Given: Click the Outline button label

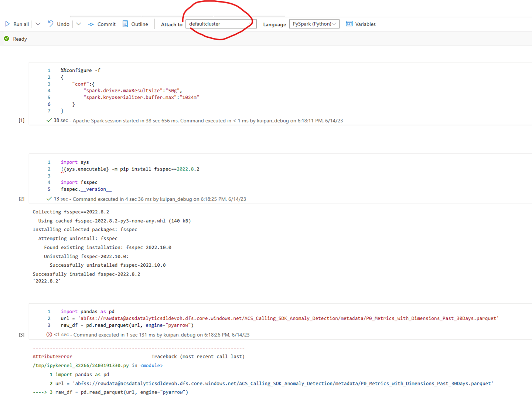Looking at the screenshot, I should (x=140, y=24).
